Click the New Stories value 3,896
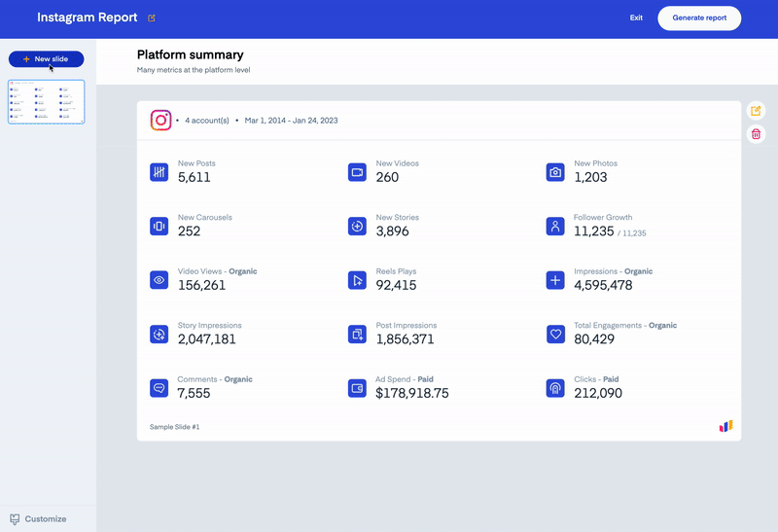The height and width of the screenshot is (532, 778). coord(392,231)
